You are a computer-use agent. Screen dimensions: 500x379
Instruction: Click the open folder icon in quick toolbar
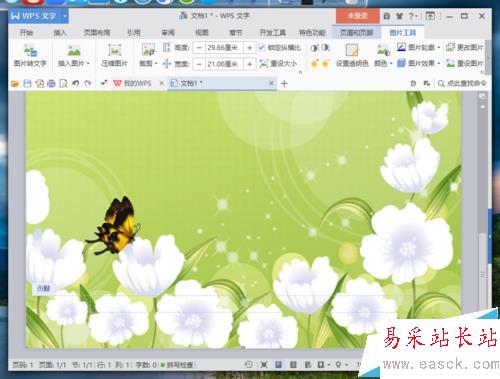(x=15, y=83)
